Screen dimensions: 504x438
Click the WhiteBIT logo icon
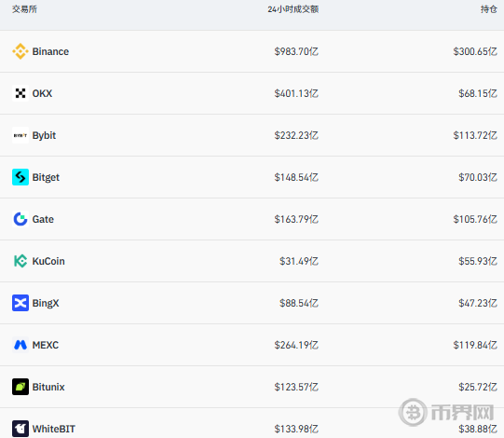pyautogui.click(x=20, y=429)
